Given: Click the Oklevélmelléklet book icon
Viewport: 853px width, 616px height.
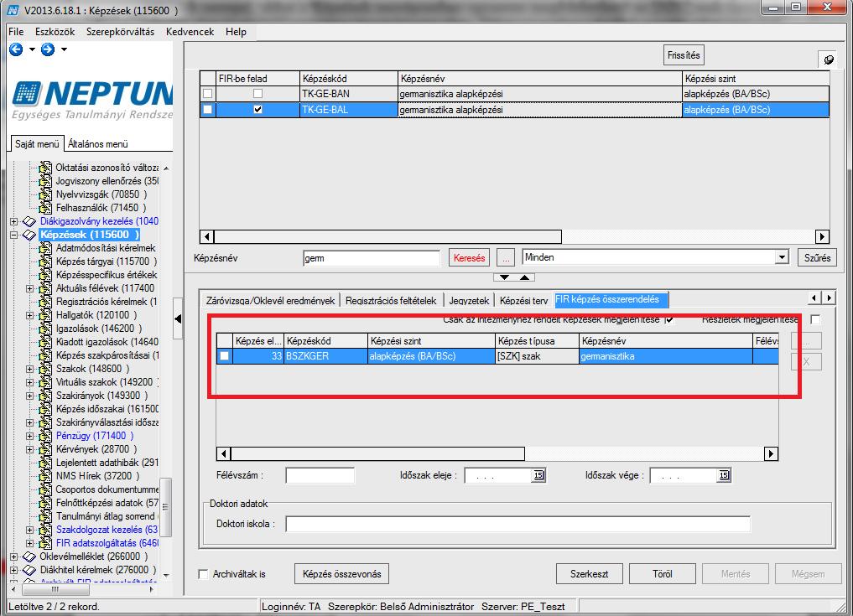Looking at the screenshot, I should [29, 556].
